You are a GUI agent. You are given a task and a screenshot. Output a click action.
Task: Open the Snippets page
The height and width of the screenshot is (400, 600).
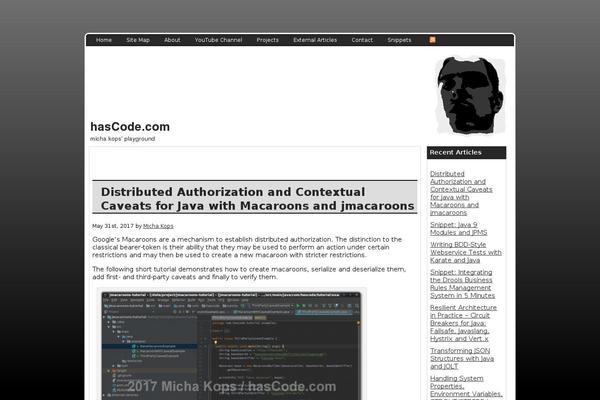point(399,40)
